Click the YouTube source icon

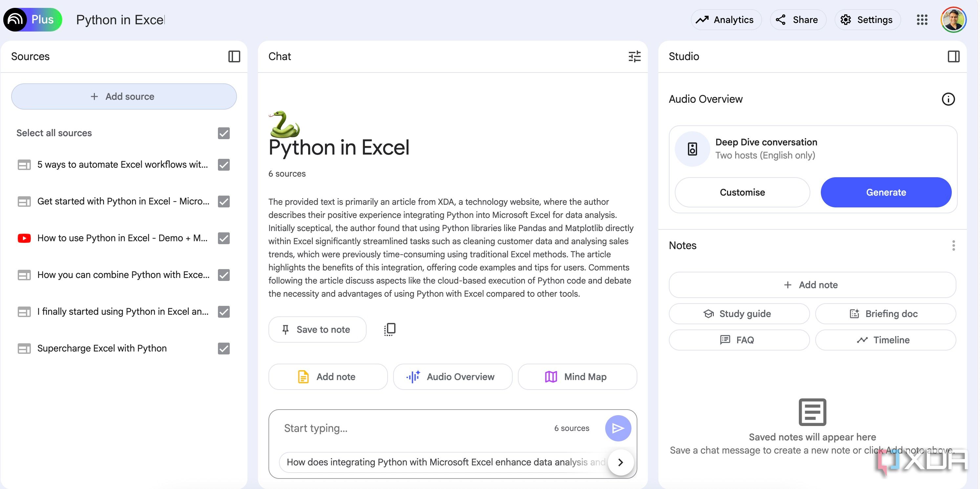point(24,238)
